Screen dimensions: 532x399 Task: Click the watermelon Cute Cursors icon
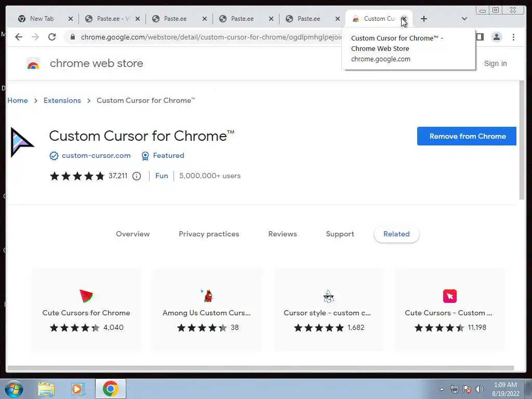(86, 296)
